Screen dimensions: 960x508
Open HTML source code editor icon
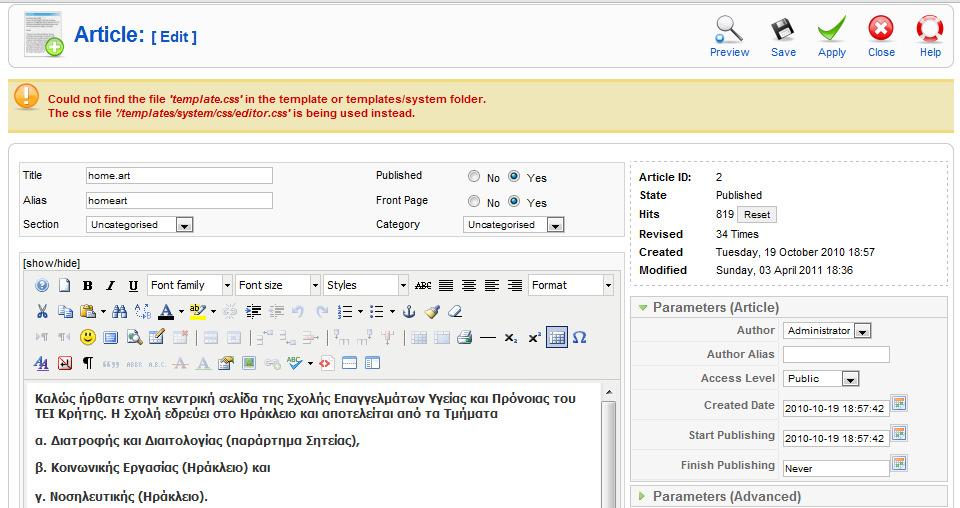(x=325, y=364)
